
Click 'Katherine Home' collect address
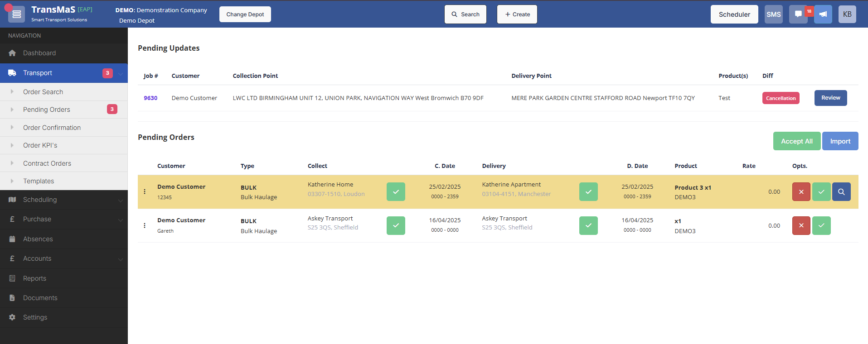(330, 185)
